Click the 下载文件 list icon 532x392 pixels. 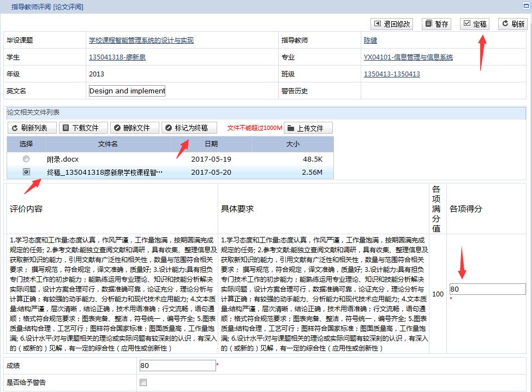(x=66, y=128)
